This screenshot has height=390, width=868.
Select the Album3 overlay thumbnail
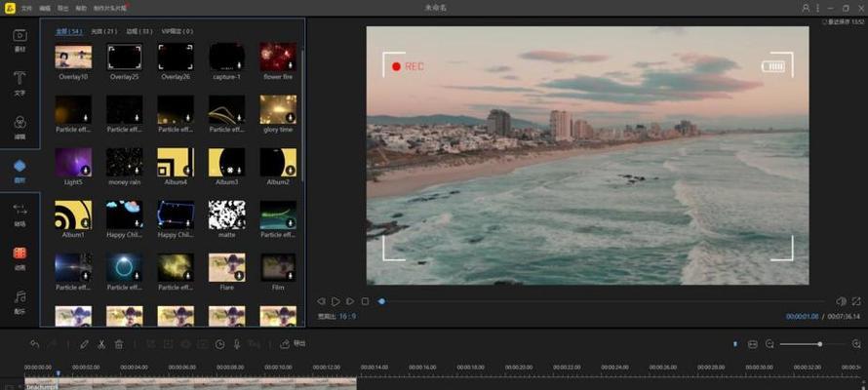pos(227,162)
